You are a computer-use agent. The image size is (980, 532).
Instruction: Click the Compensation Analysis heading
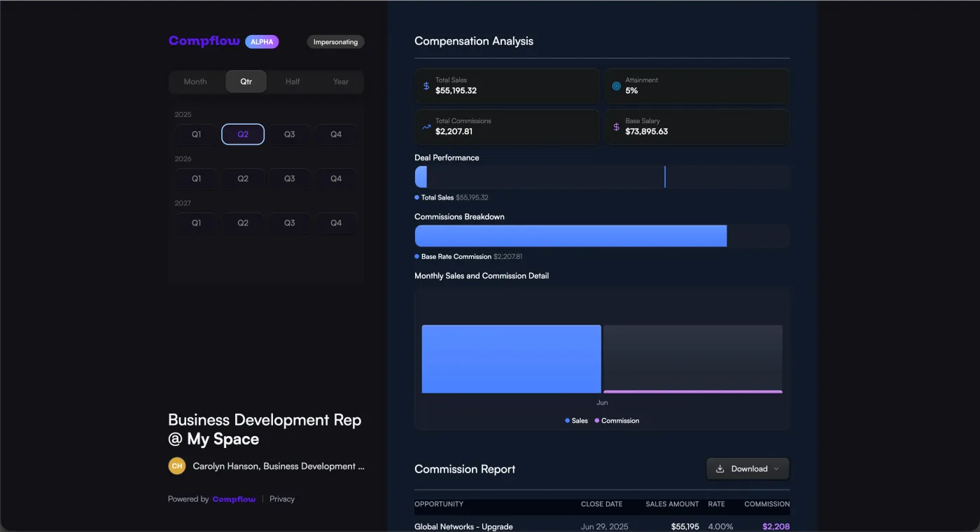[x=474, y=41]
